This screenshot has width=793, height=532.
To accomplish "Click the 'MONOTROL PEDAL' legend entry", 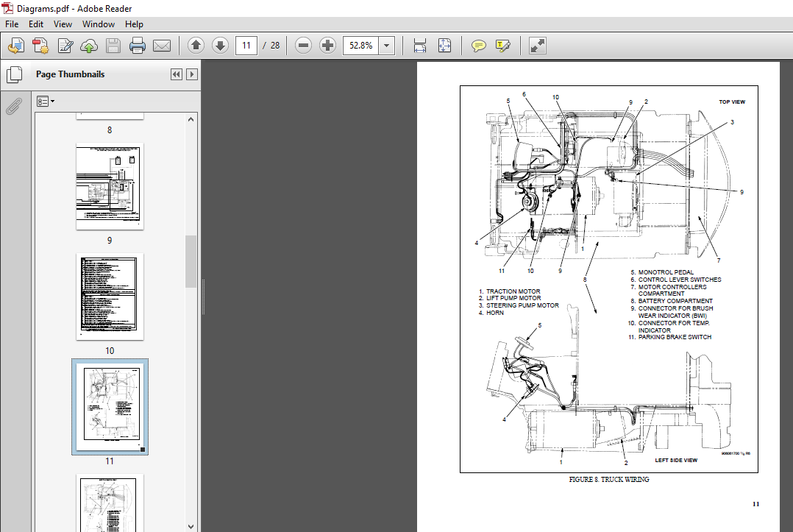I will 666,272.
